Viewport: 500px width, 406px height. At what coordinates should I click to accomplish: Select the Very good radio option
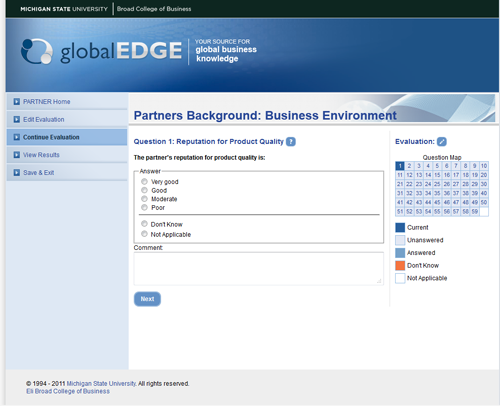pos(144,181)
